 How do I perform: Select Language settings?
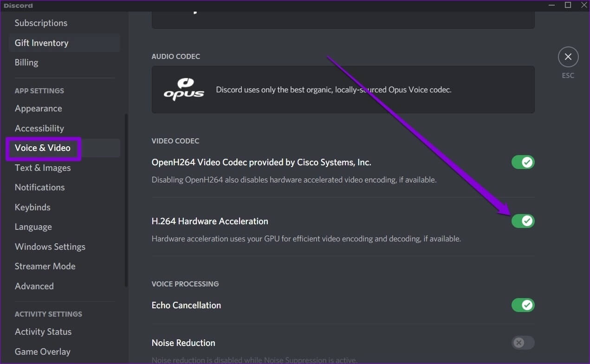coord(64,227)
